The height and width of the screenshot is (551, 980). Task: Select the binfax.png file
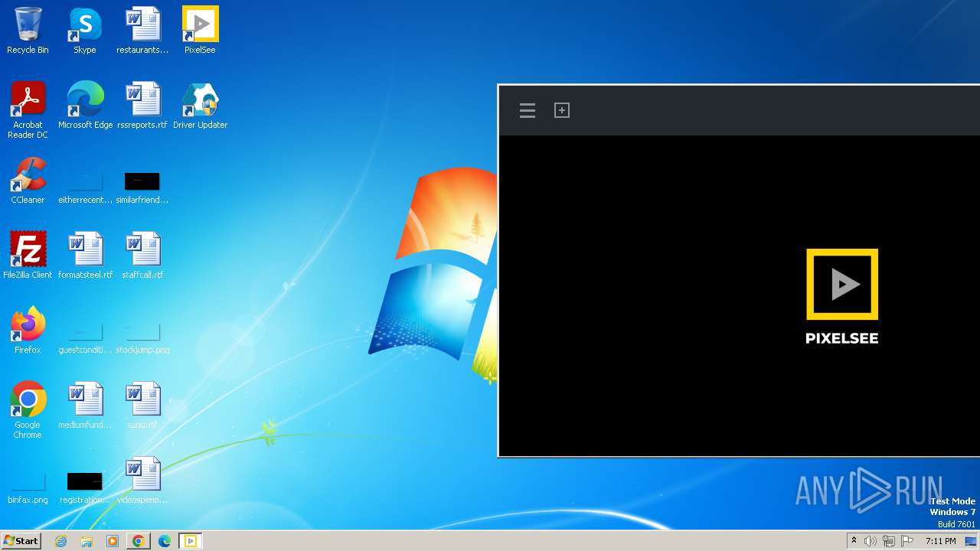pos(28,490)
